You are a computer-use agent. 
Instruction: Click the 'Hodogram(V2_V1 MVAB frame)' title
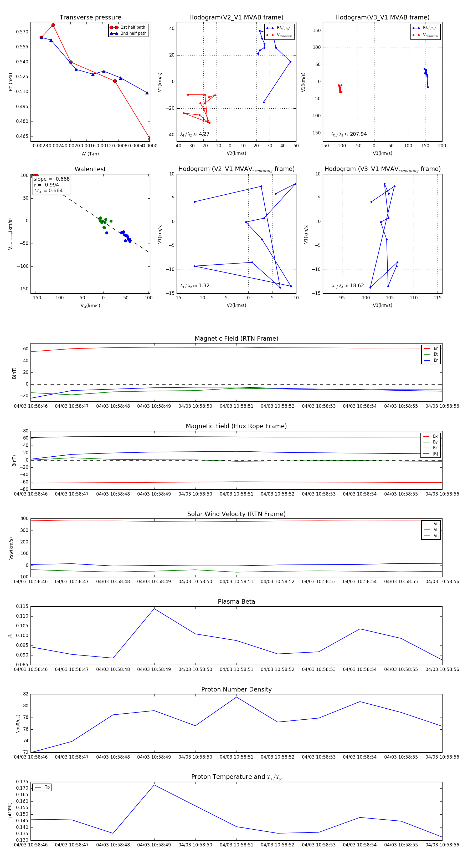[236, 18]
